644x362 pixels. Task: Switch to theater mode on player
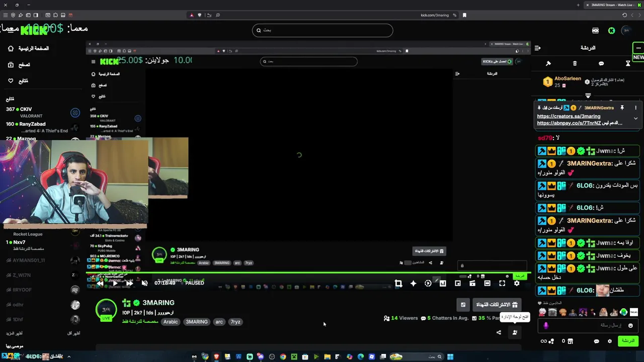487,284
